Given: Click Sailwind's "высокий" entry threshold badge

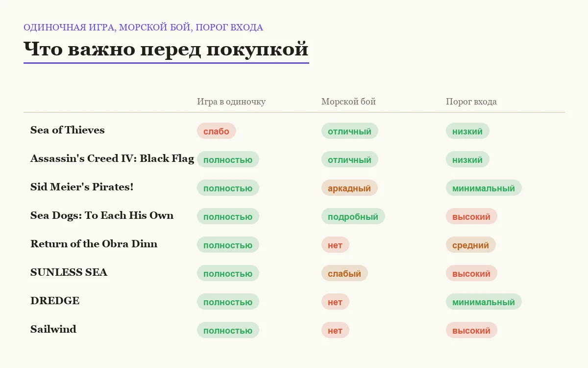Looking at the screenshot, I should (x=471, y=330).
